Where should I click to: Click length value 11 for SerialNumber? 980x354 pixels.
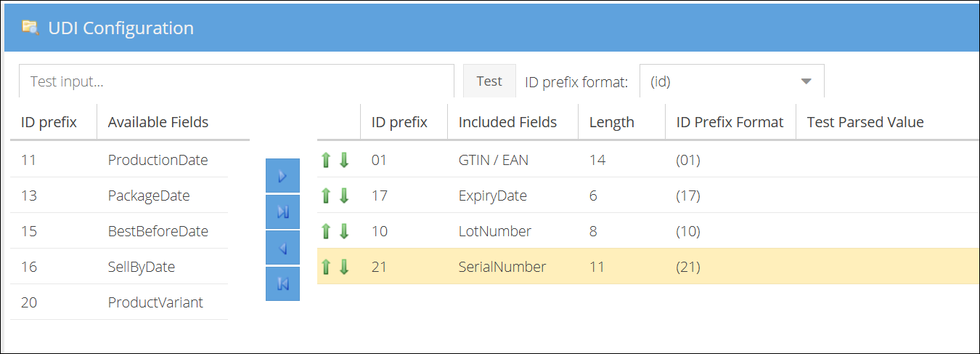(597, 267)
